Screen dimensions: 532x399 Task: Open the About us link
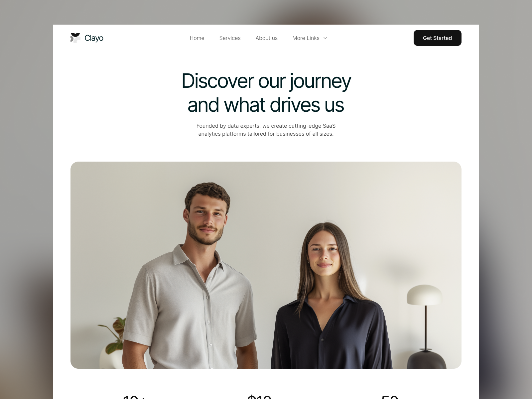[266, 38]
